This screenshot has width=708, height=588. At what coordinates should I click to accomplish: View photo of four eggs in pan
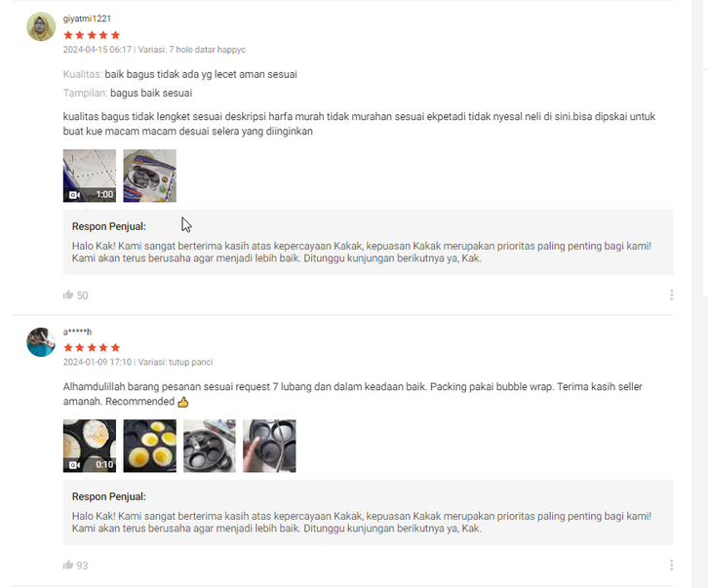point(149,446)
